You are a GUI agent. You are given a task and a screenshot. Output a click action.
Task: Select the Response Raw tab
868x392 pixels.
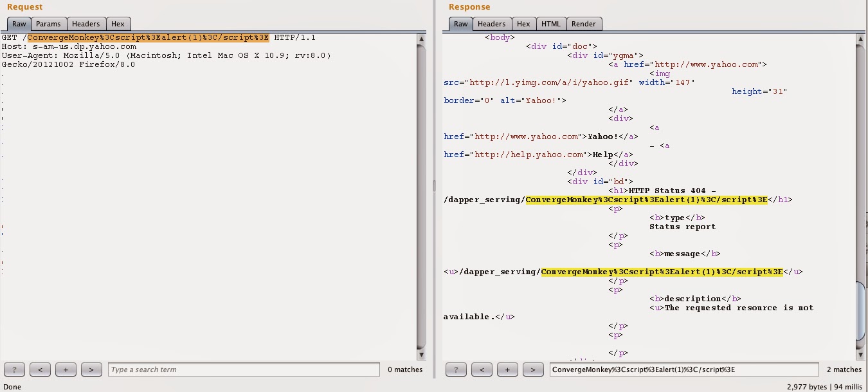tap(461, 24)
